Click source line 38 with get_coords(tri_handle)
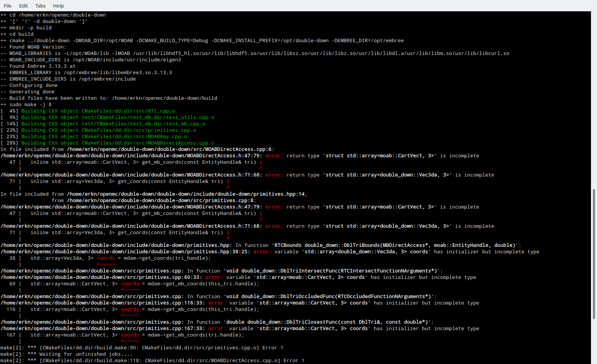597x364 pixels. [x=110, y=258]
